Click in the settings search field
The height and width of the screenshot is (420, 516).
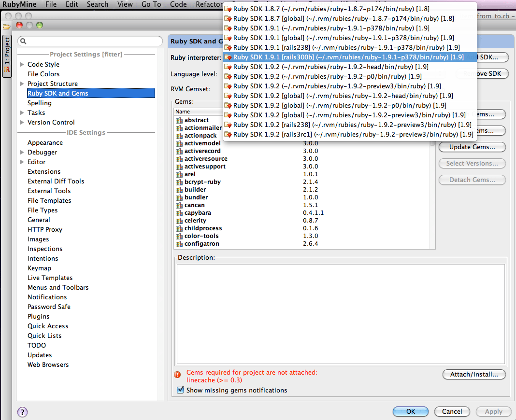tap(90, 41)
